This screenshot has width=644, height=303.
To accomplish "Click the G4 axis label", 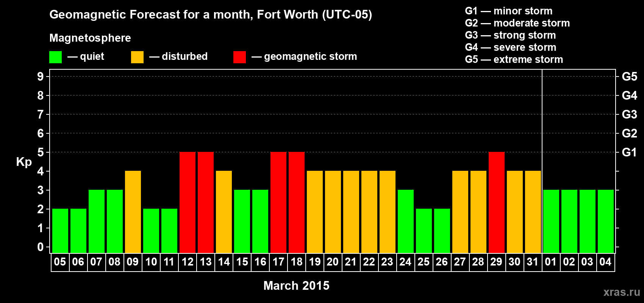I will (x=630, y=95).
